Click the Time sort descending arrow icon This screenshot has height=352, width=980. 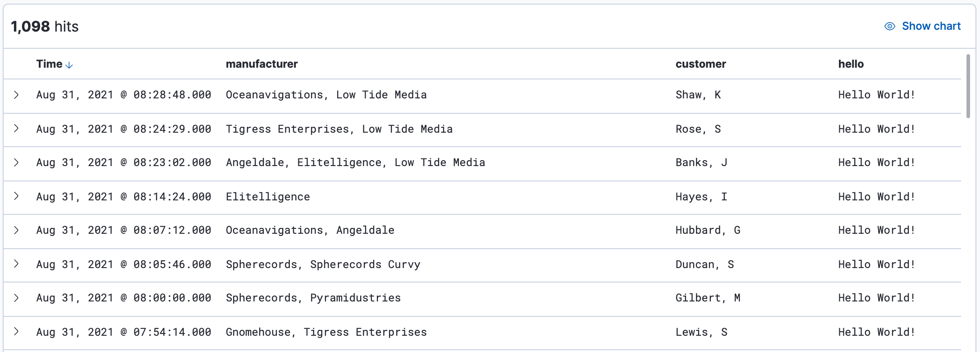(69, 65)
